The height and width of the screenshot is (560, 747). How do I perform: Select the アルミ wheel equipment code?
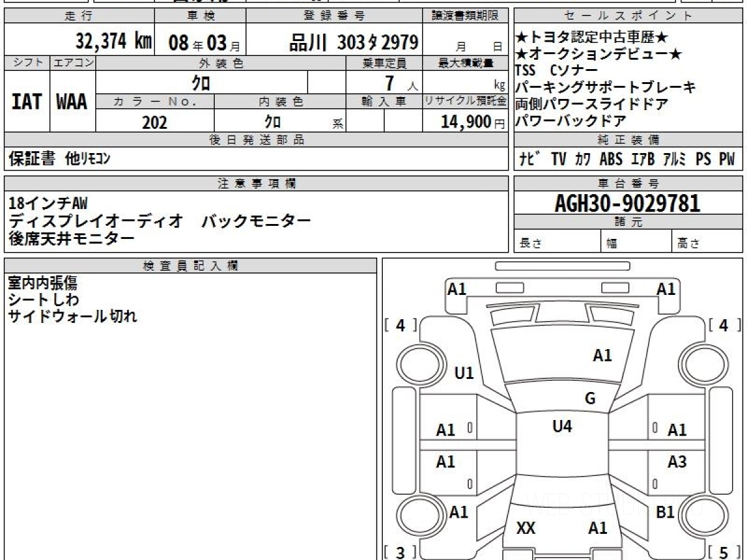pyautogui.click(x=674, y=159)
